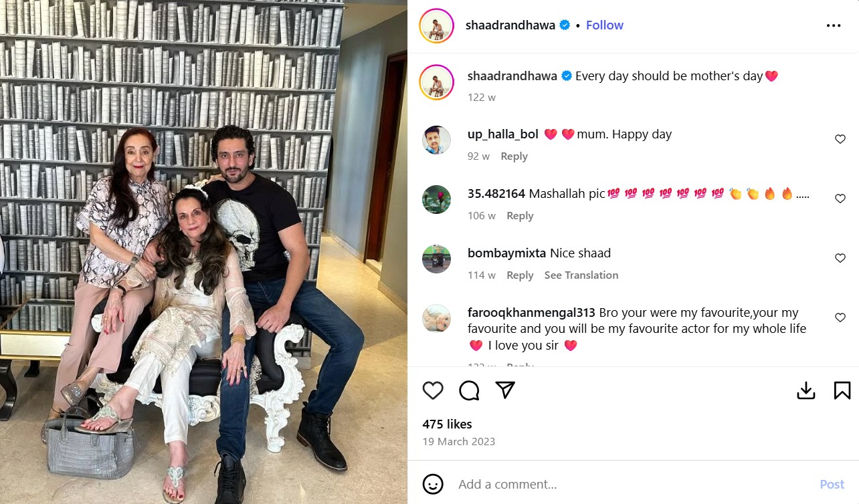The width and height of the screenshot is (859, 504).
Task: Save post with bookmark icon
Action: click(x=842, y=390)
